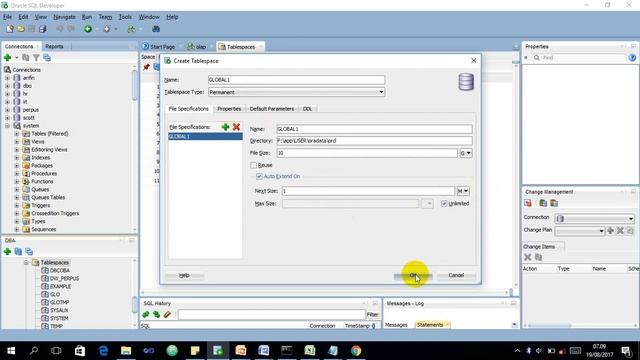Click the OK button in Create Tablespace
The height and width of the screenshot is (360, 640).
point(413,276)
